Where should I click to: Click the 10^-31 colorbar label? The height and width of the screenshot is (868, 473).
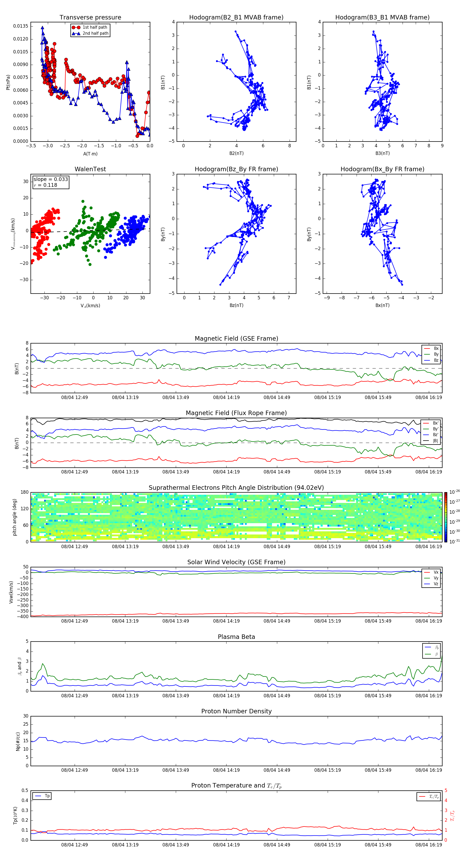(x=455, y=542)
